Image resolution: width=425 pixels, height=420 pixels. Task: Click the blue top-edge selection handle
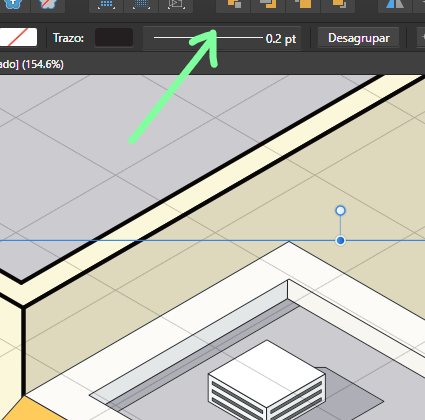click(x=340, y=240)
